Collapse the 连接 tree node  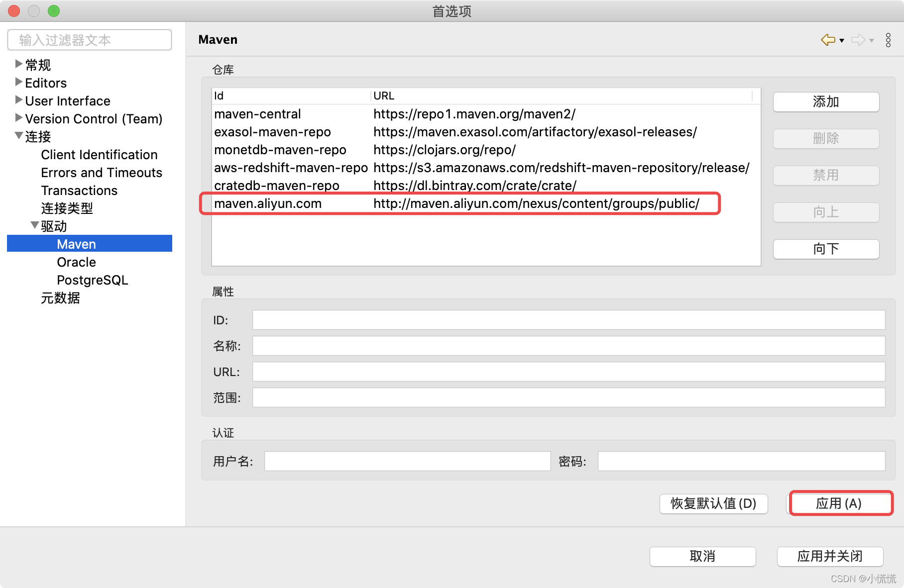click(19, 135)
